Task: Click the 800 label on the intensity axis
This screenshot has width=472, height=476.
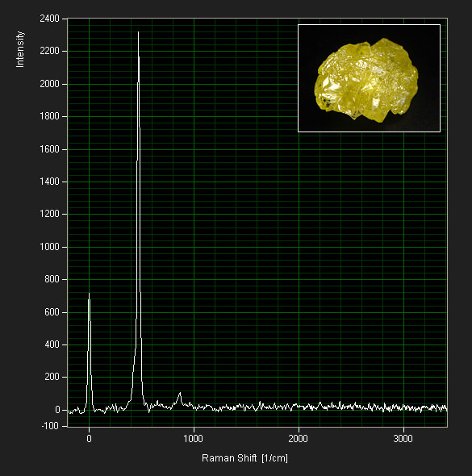Action: point(52,279)
